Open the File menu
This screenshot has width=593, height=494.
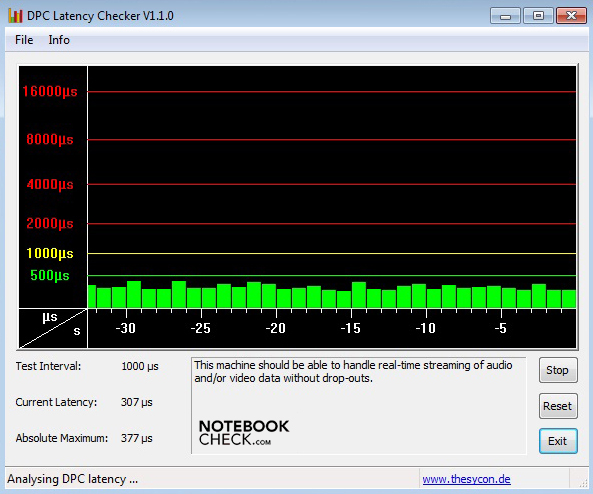pos(24,40)
